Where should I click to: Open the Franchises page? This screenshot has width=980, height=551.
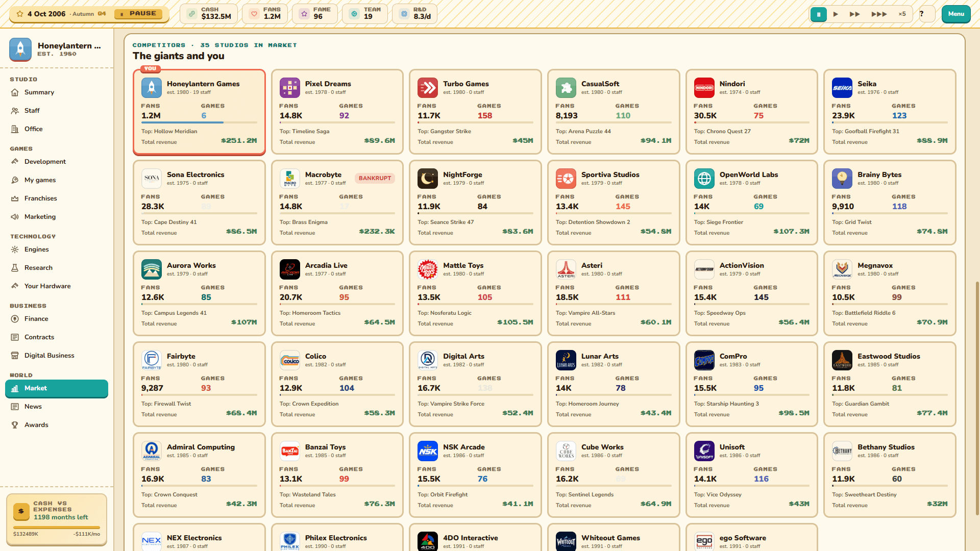[x=57, y=198]
